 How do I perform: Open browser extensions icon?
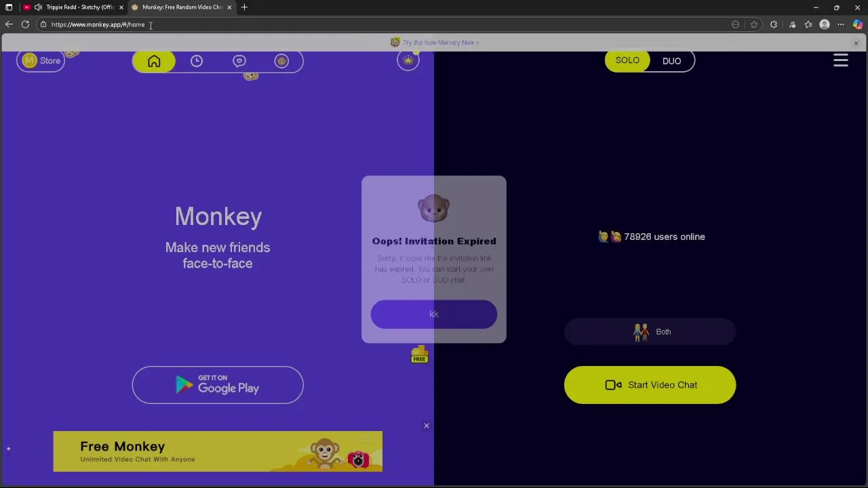click(774, 24)
